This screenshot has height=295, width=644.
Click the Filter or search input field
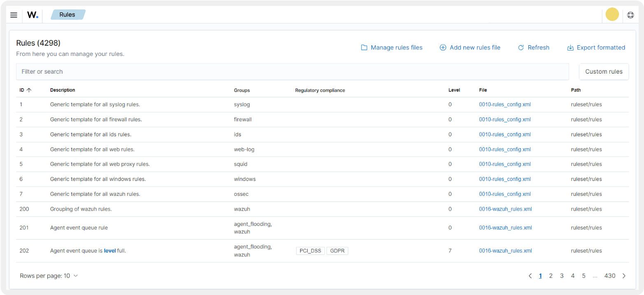coord(292,71)
